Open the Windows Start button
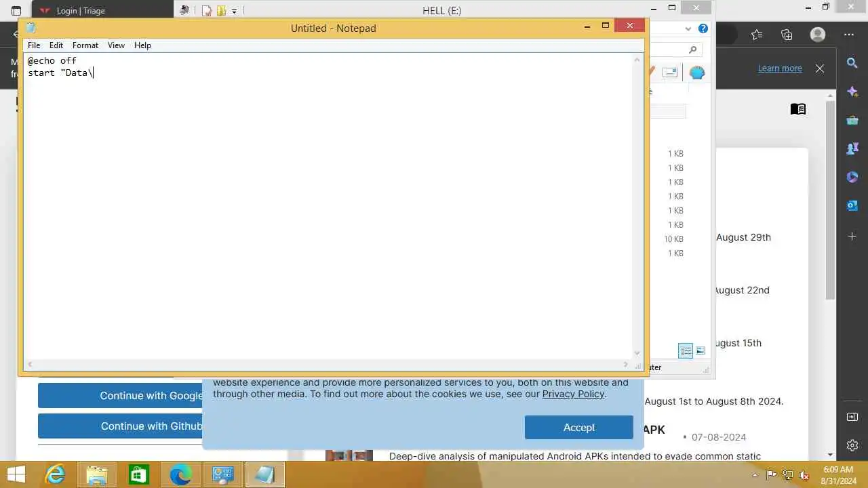Image resolution: width=868 pixels, height=488 pixels. pos(16,475)
